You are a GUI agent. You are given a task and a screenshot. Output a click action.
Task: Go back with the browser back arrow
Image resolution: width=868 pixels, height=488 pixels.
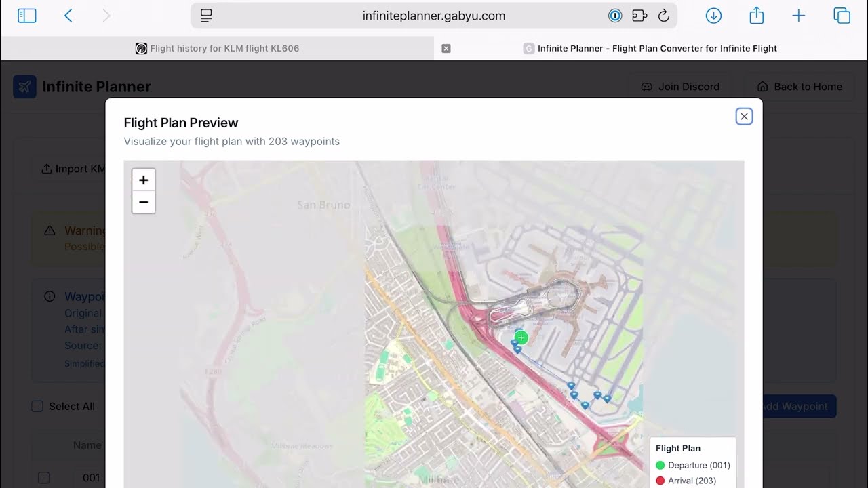coord(68,16)
